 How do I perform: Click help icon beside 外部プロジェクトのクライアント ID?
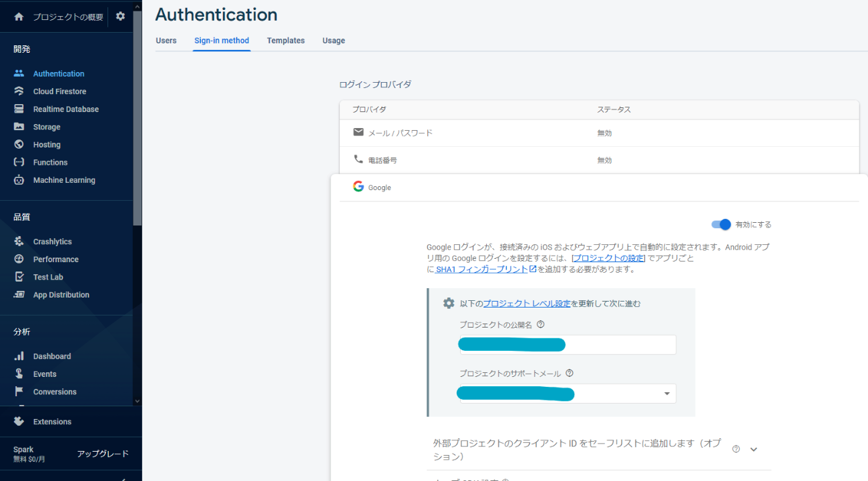pyautogui.click(x=736, y=449)
